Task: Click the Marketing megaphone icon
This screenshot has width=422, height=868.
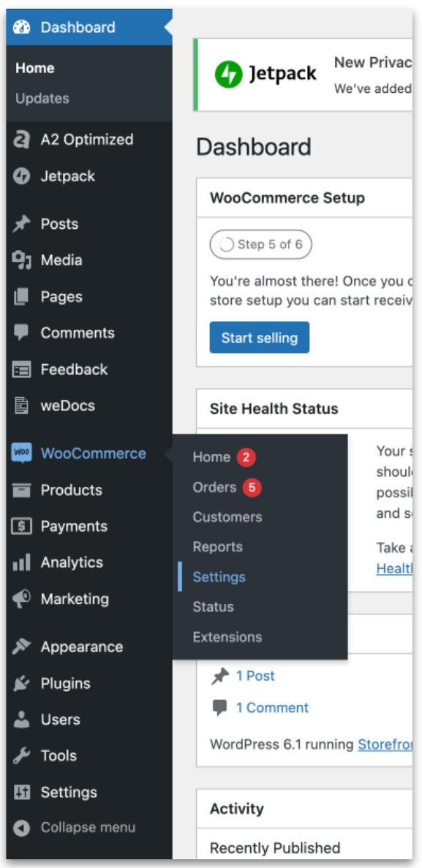Action: 21,599
